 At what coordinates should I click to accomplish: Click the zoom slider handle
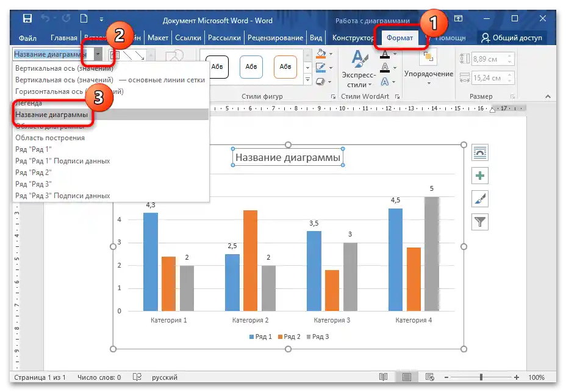(x=481, y=377)
